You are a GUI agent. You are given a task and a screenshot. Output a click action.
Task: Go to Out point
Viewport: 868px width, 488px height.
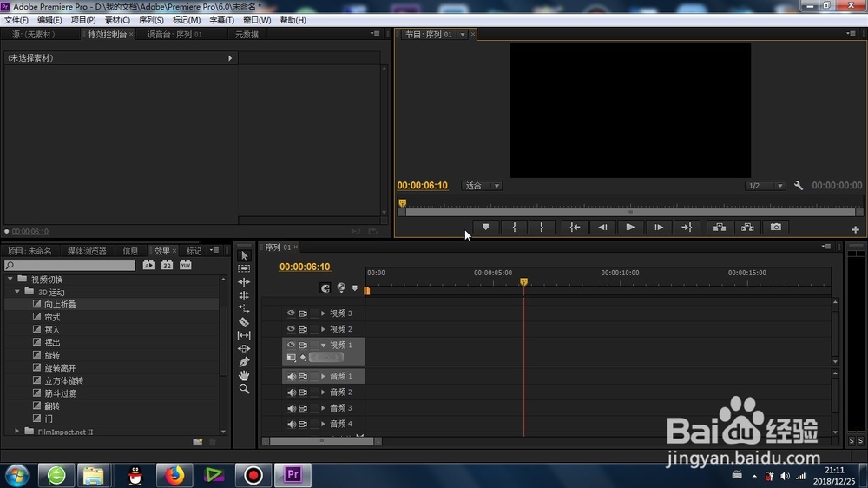click(x=687, y=228)
